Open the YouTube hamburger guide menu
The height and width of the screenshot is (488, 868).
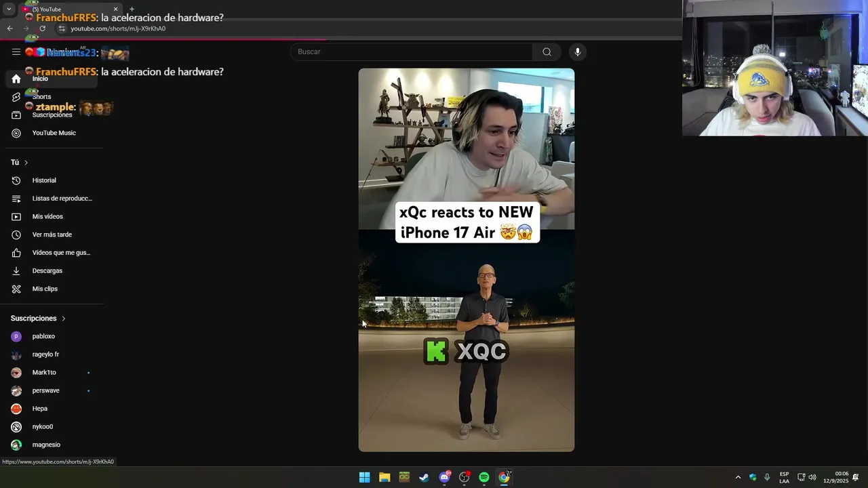(x=16, y=52)
